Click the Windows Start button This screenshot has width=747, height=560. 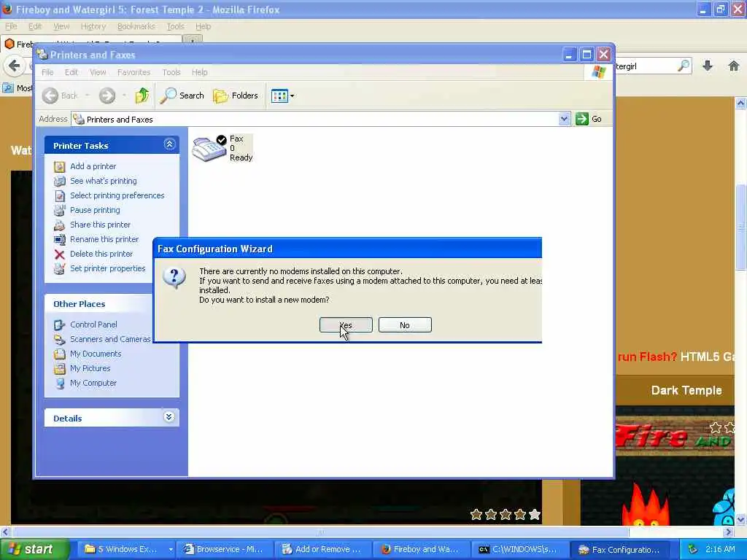pos(34,549)
